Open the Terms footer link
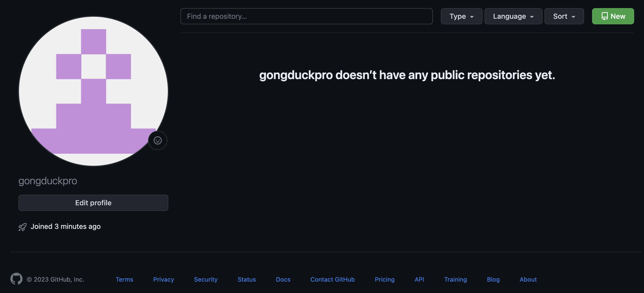The image size is (644, 293). coord(124,279)
